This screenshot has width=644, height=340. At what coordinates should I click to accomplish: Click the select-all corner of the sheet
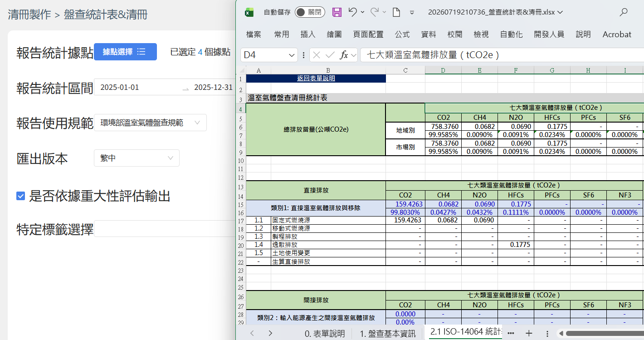241,70
